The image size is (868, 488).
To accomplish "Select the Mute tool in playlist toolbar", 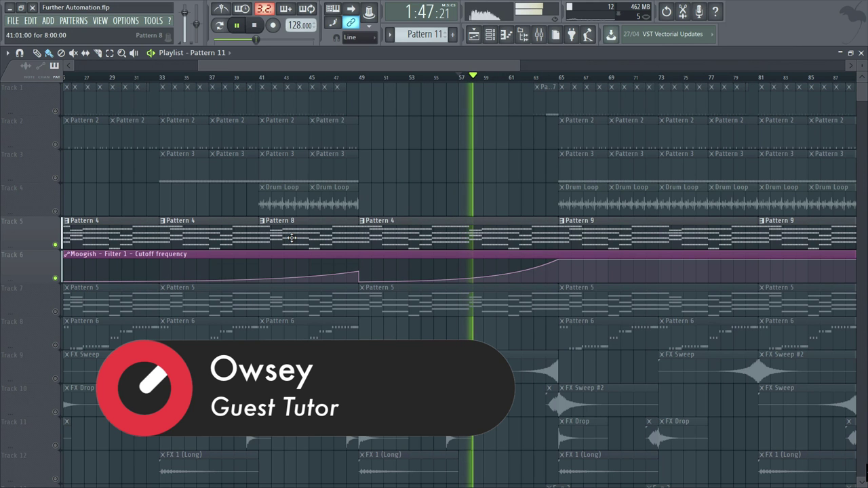I will point(73,53).
